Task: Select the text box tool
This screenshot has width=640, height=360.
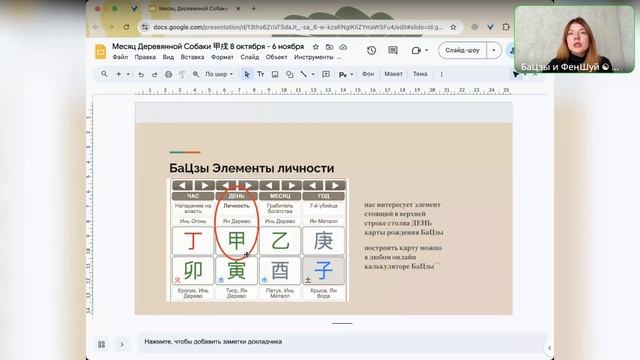Action: [x=260, y=74]
